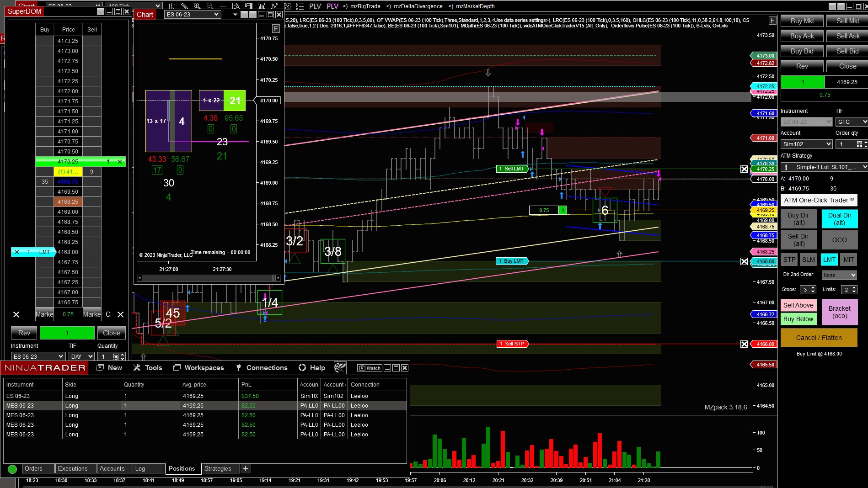Viewport: 868px width, 488px height.
Task: Open the chart trader icon in toolbar
Action: tap(248, 6)
